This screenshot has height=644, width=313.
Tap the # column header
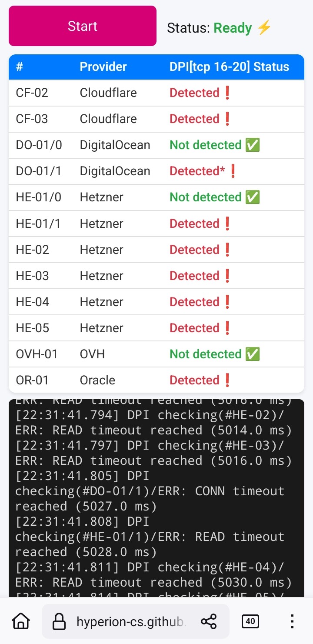(20, 67)
